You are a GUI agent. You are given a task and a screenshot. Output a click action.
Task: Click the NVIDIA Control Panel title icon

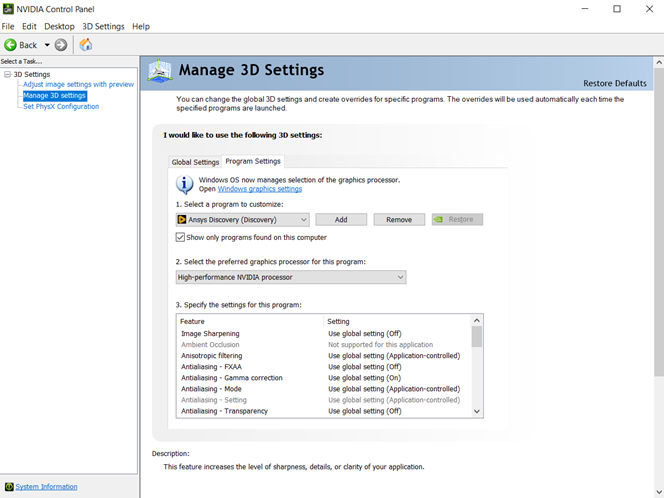[8, 9]
